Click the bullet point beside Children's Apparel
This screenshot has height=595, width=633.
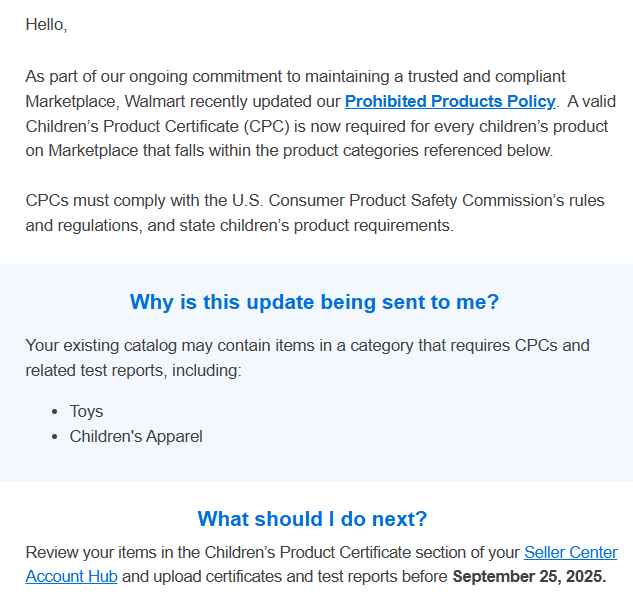[55, 437]
